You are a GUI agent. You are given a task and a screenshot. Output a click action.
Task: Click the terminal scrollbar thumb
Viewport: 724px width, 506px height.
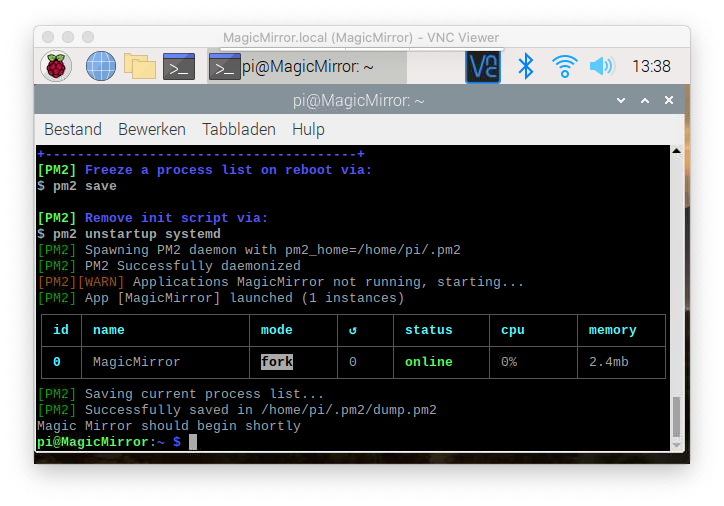tap(676, 416)
